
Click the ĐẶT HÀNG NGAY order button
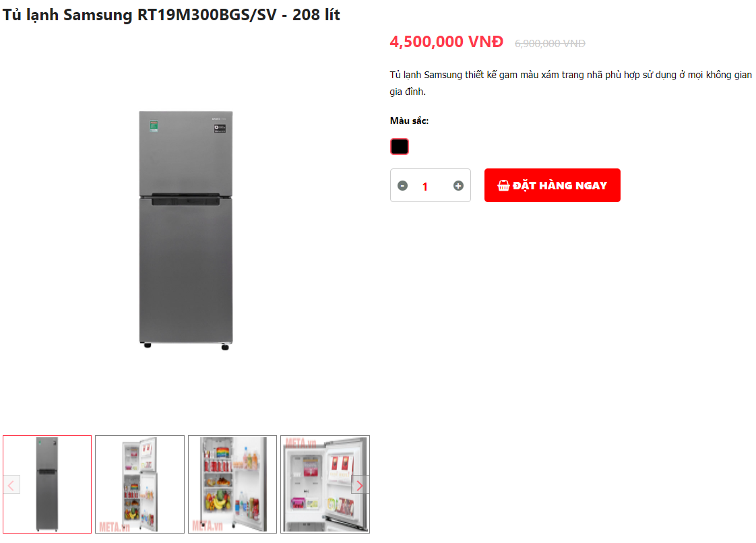point(552,185)
